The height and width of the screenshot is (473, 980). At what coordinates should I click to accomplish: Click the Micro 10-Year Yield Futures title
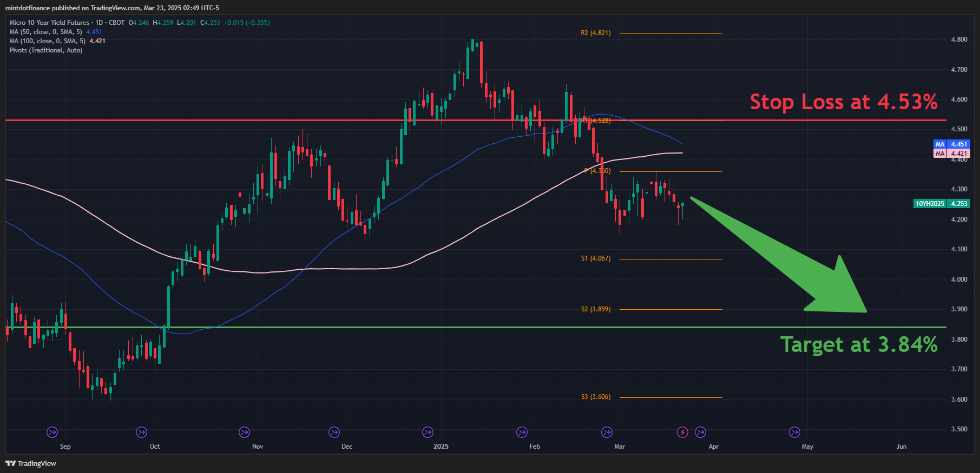click(49, 23)
